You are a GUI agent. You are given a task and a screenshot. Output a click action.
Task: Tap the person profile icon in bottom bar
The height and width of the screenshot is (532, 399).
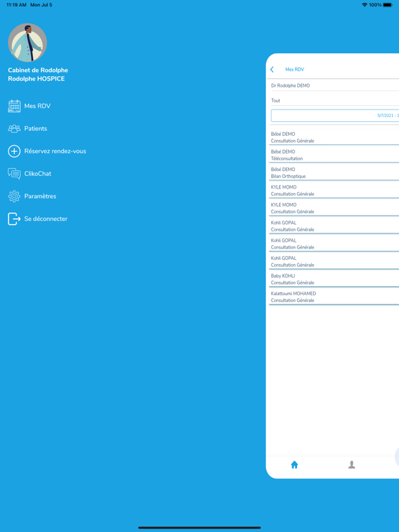[x=352, y=465]
